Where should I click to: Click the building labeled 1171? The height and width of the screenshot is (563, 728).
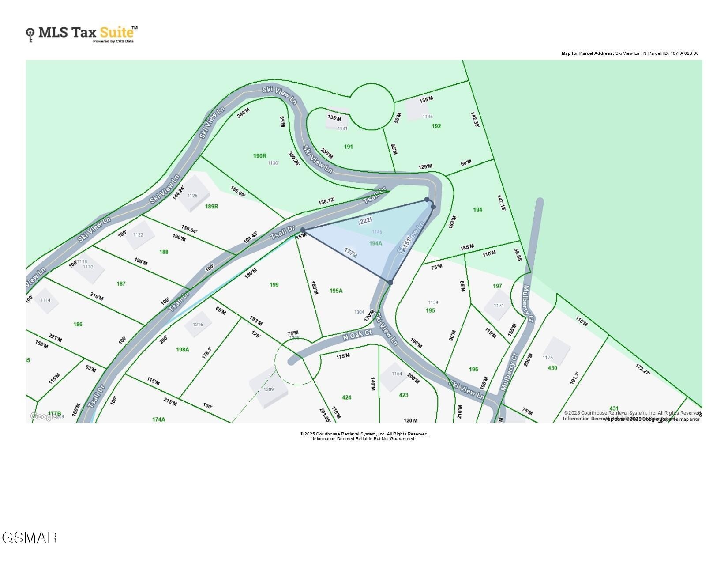click(499, 304)
